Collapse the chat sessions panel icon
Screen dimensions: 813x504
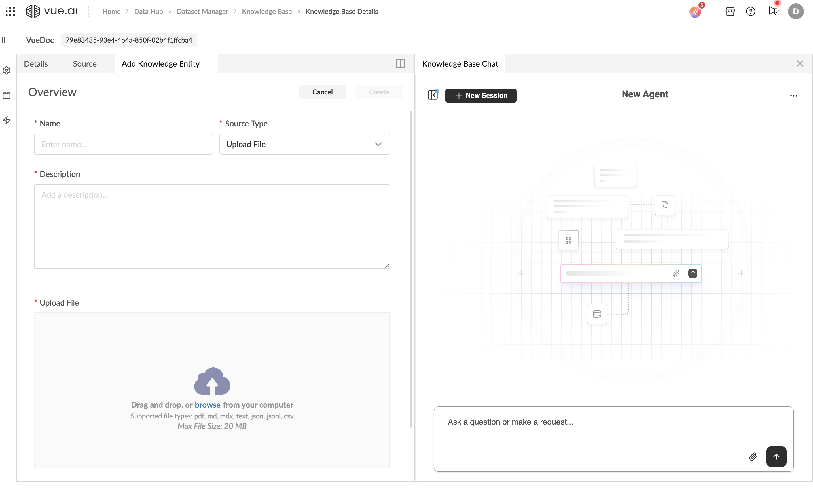point(433,95)
